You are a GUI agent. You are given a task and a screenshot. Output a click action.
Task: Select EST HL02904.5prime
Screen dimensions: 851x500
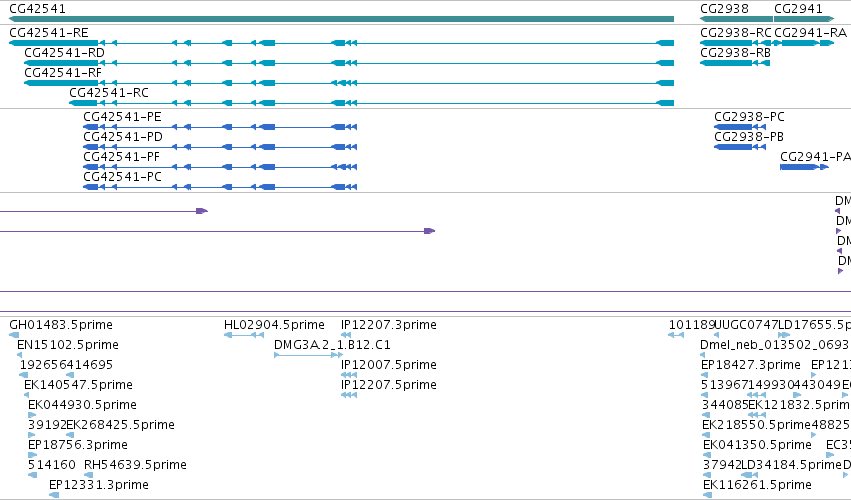[274, 325]
